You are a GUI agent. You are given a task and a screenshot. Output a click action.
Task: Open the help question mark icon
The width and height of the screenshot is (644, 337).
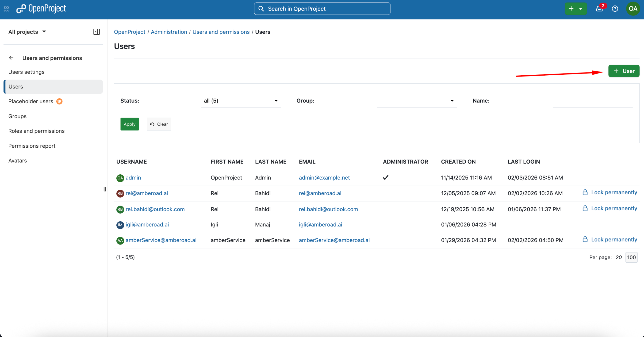(x=615, y=9)
